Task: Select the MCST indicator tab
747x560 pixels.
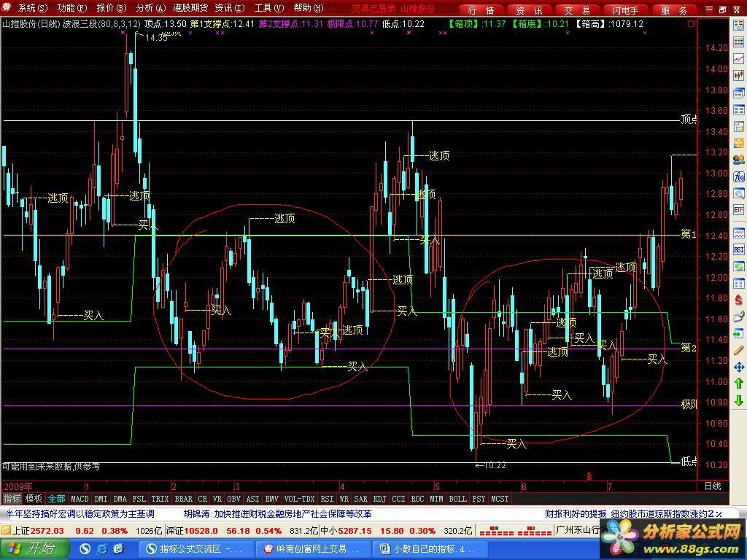Action: pyautogui.click(x=499, y=499)
